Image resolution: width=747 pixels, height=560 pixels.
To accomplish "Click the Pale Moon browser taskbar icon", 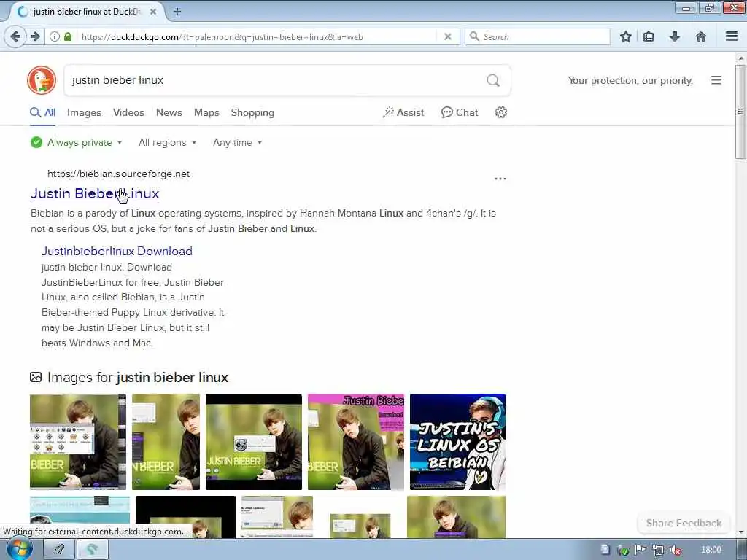I will click(93, 550).
